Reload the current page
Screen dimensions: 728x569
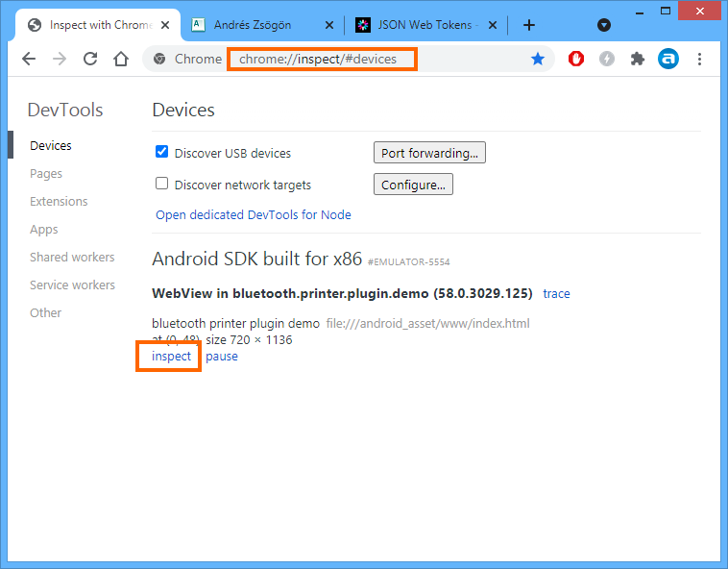pyautogui.click(x=90, y=59)
